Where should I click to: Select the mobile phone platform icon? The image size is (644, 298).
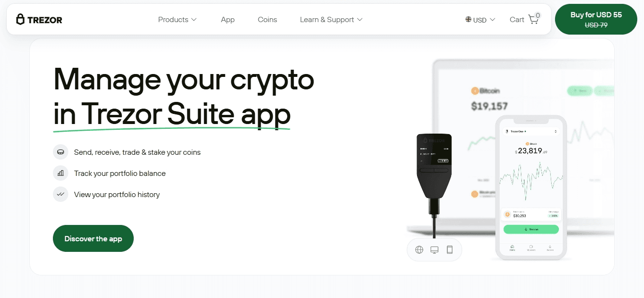click(x=450, y=250)
